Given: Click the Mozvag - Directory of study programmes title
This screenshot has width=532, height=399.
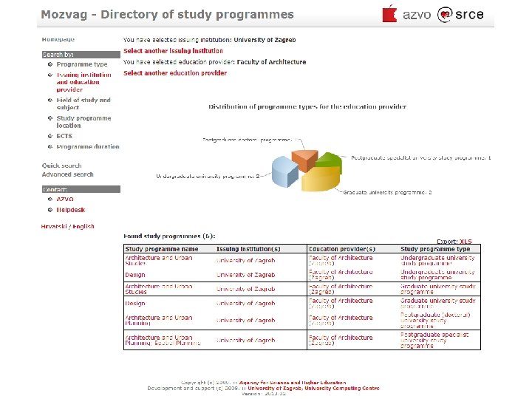Looking at the screenshot, I should 167,15.
